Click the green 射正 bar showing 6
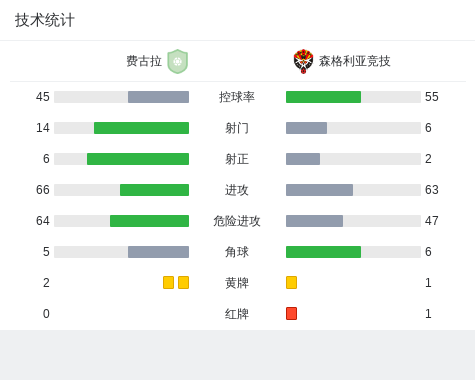475x380 pixels. (138, 159)
